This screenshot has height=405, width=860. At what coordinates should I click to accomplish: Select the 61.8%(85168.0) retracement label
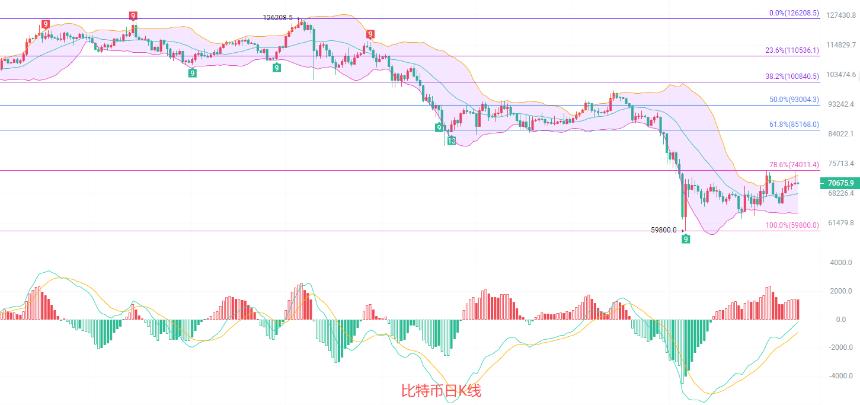(794, 125)
